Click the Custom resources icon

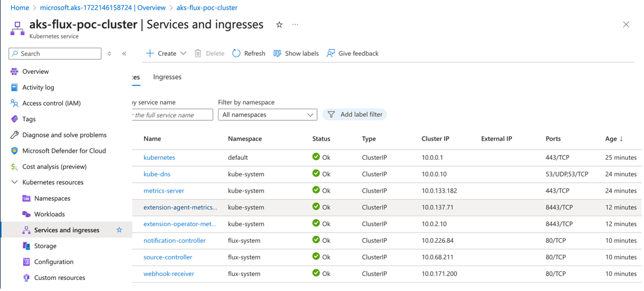(27, 278)
